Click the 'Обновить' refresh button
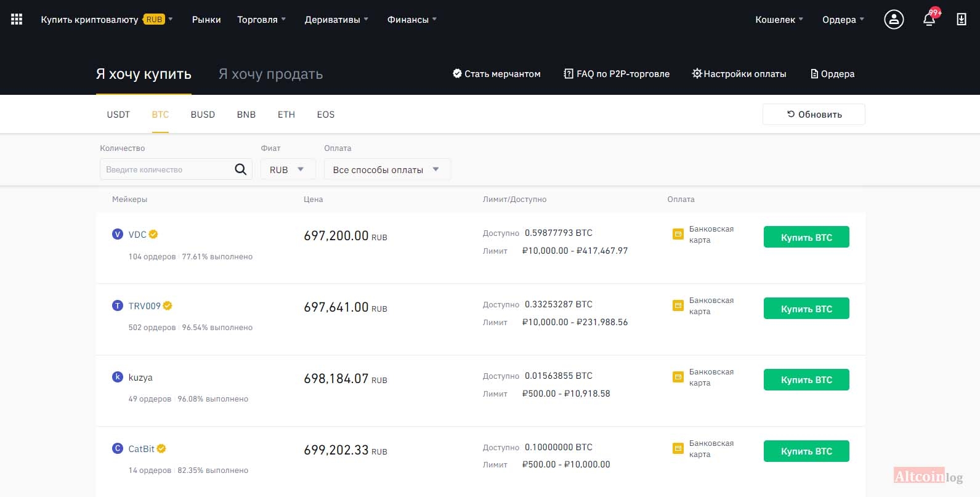 click(814, 114)
